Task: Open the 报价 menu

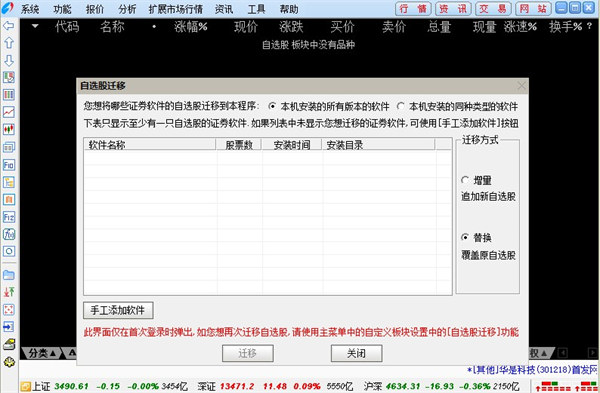Action: pyautogui.click(x=95, y=9)
